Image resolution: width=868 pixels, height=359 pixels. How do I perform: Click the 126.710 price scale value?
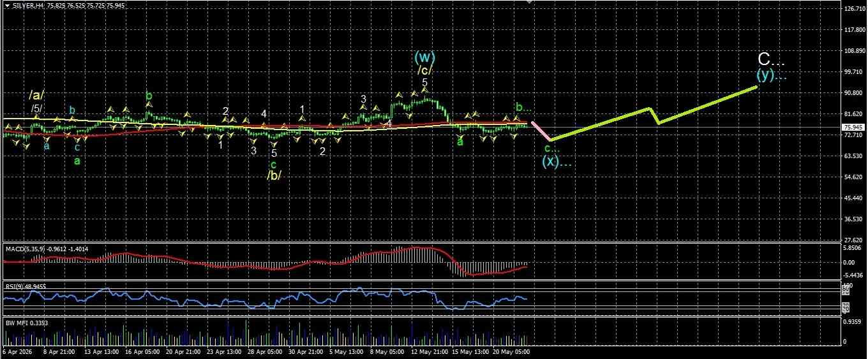click(x=854, y=9)
